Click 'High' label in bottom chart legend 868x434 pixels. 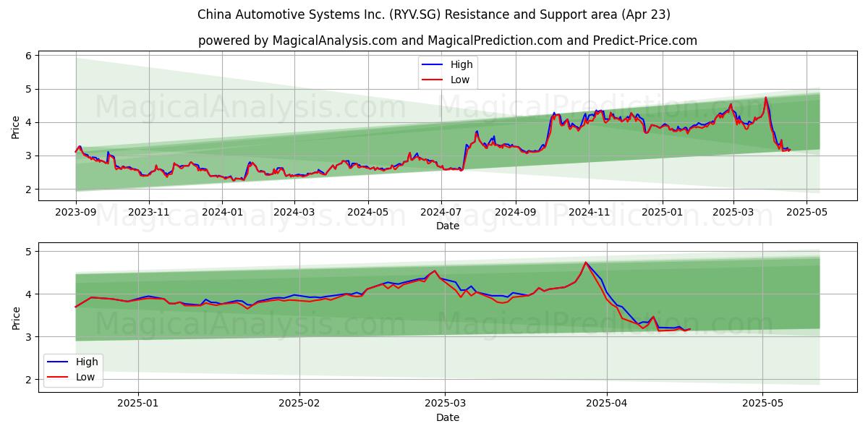pos(87,362)
